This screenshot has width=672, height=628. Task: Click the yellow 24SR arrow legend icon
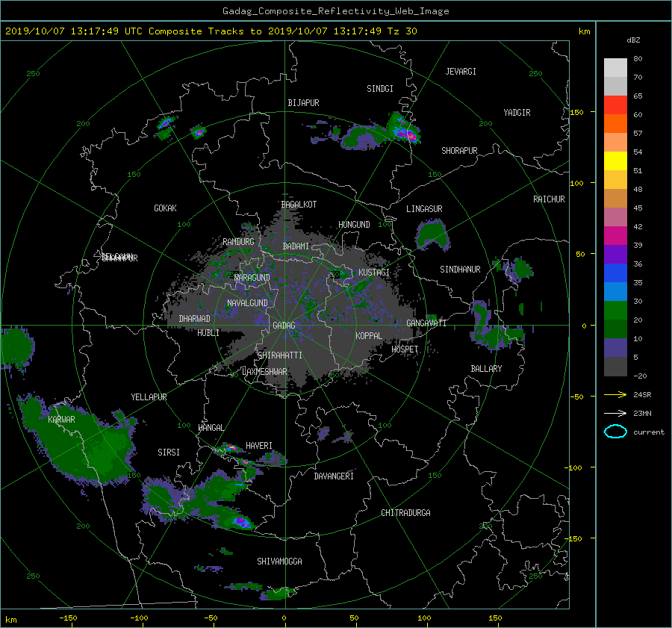pos(615,394)
